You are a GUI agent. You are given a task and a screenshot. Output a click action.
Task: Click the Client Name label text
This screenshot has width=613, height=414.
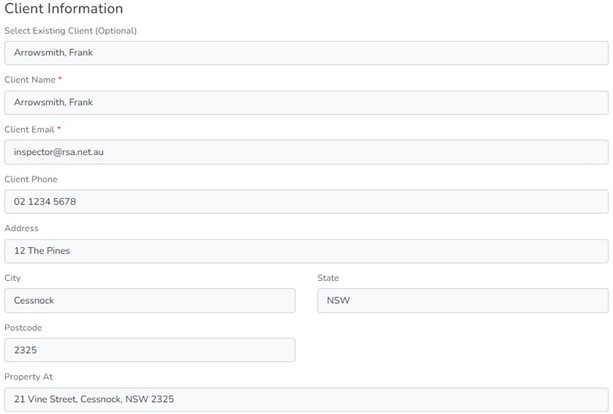pos(30,80)
